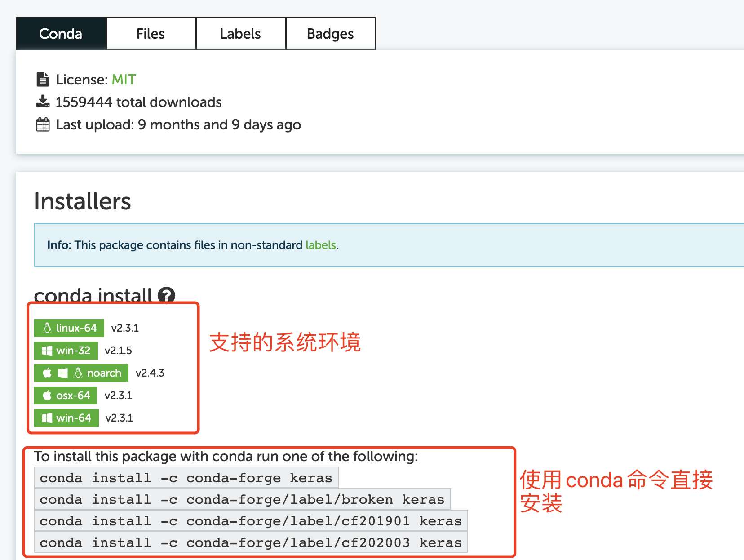Click the conda-forge/label/cf202003 keras command
This screenshot has height=560, width=744.
(251, 542)
